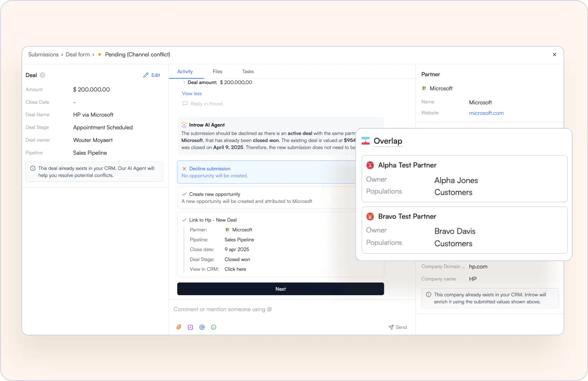Close the submission dialog with the X
This screenshot has height=381, width=588.
(554, 54)
